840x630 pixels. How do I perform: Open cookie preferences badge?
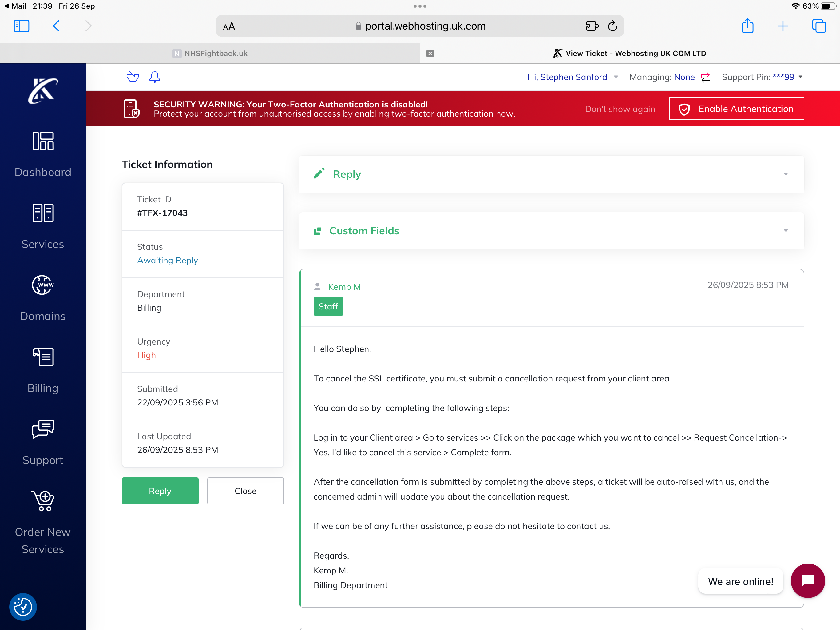[23, 607]
